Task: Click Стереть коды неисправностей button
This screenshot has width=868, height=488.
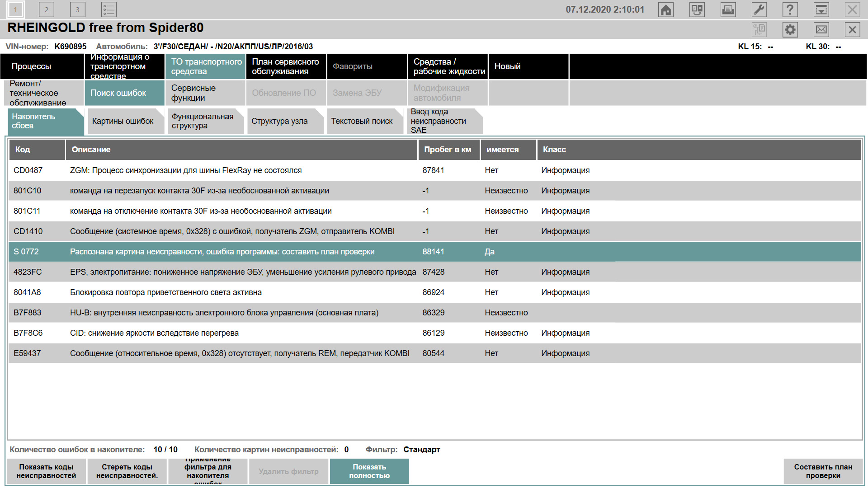Action: (127, 471)
